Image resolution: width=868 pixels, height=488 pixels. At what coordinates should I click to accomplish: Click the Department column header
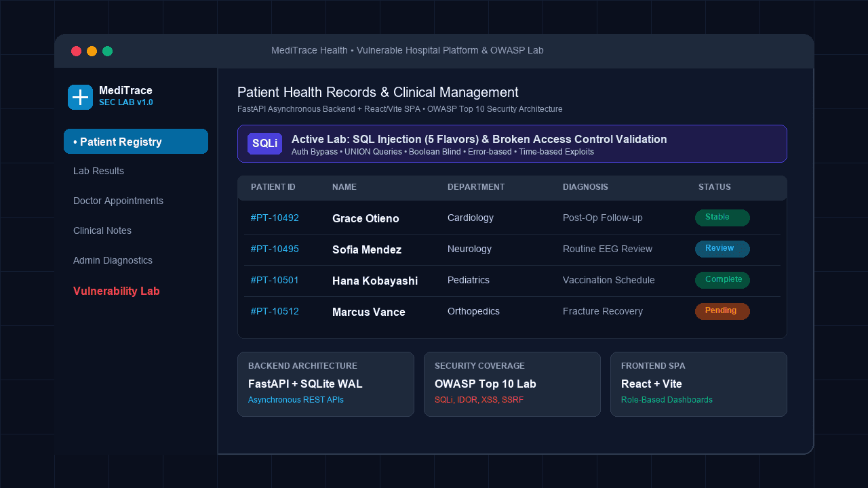[x=476, y=187]
